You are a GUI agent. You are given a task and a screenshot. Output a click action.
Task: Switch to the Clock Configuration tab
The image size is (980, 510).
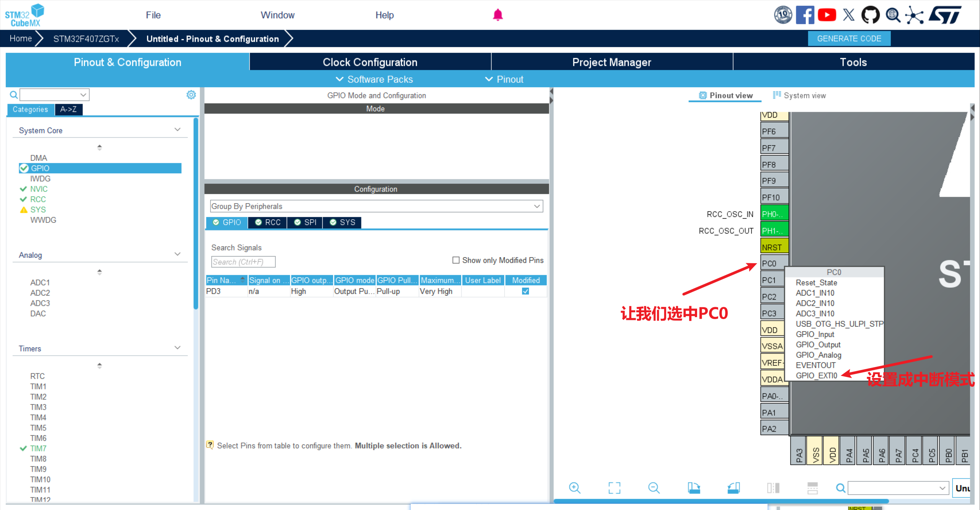[x=370, y=62]
